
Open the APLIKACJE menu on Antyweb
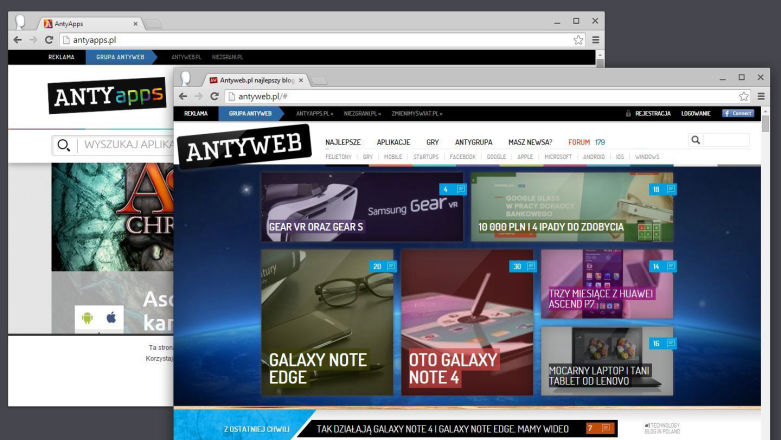393,142
